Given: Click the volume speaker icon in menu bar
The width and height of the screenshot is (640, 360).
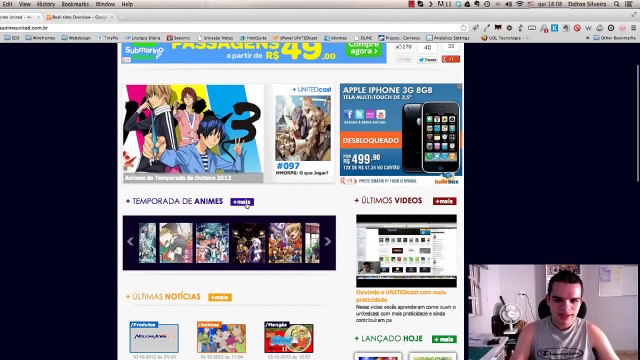Looking at the screenshot, I should [x=509, y=4].
